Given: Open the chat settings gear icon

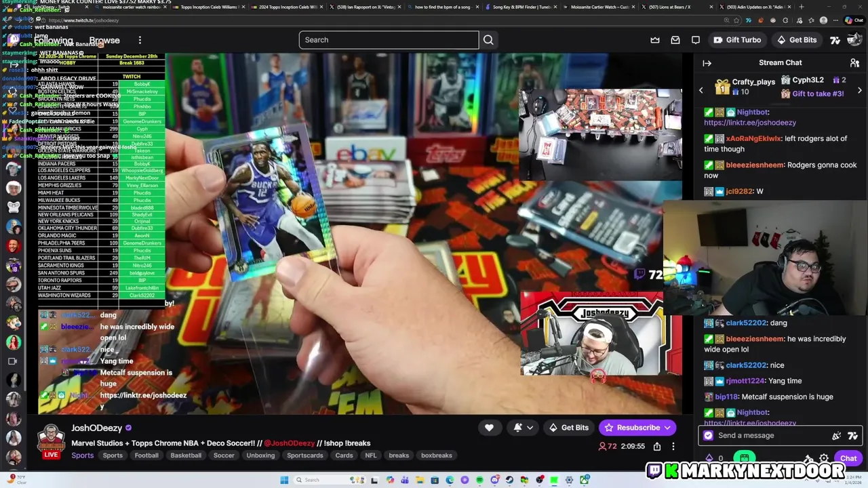Looking at the screenshot, I should [x=824, y=458].
